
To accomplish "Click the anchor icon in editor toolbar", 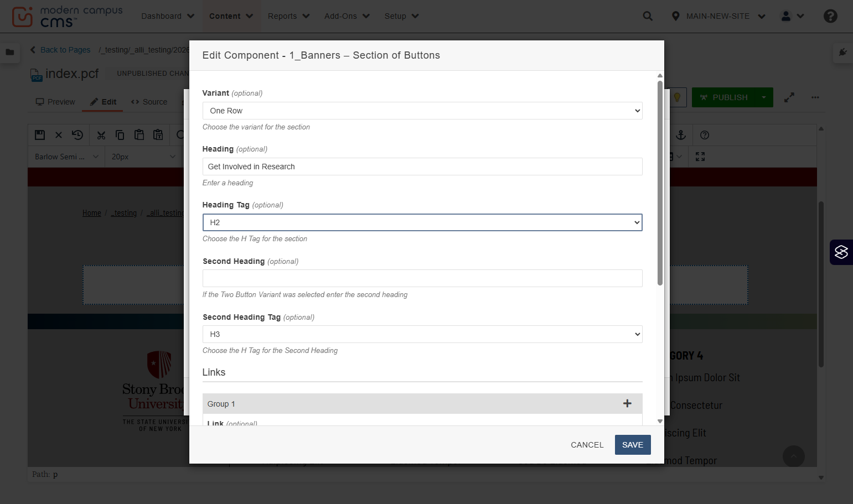I will 681,135.
